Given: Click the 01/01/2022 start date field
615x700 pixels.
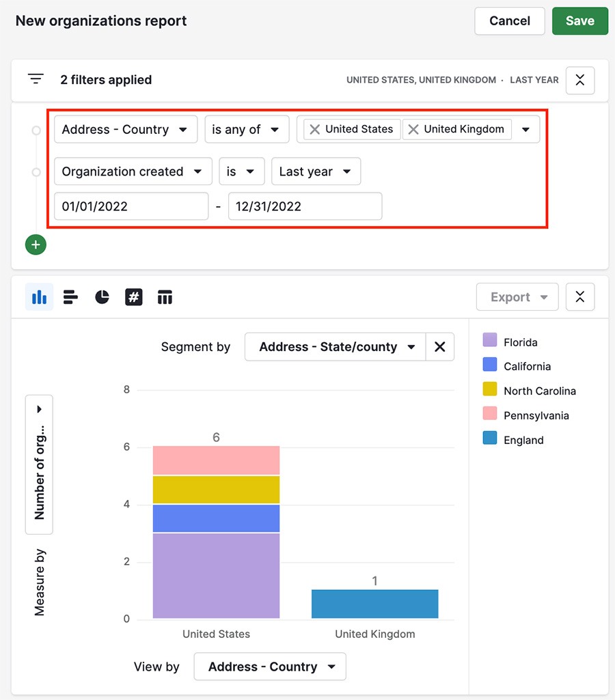Looking at the screenshot, I should click(131, 206).
